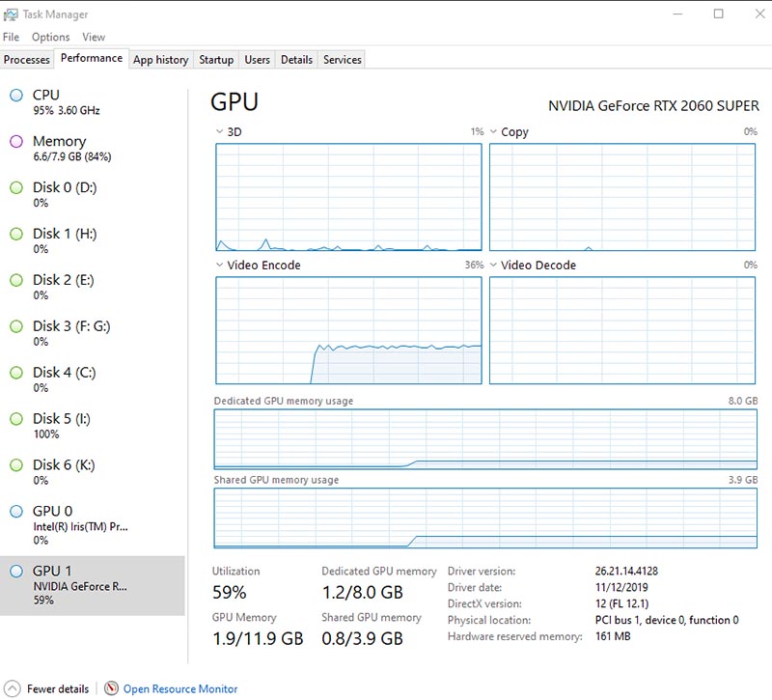
Task: Switch to the Processes tab
Action: point(27,60)
